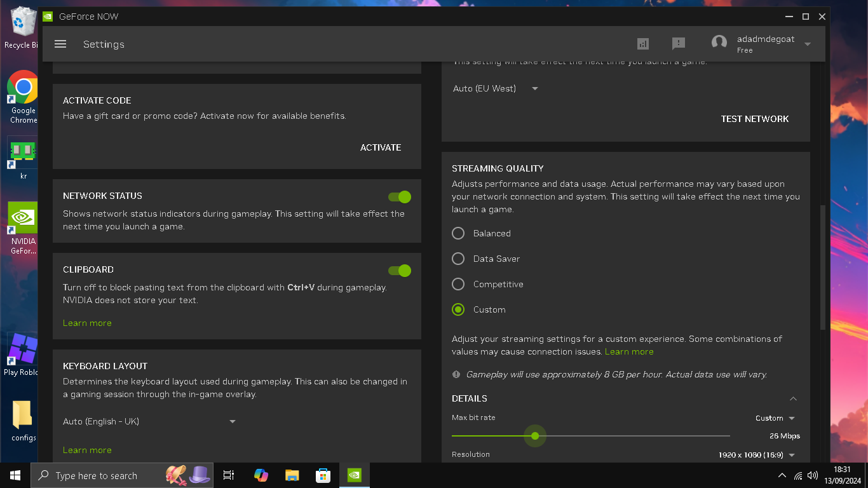
Task: Open the Max bit rate Custom dropdown
Action: click(775, 418)
